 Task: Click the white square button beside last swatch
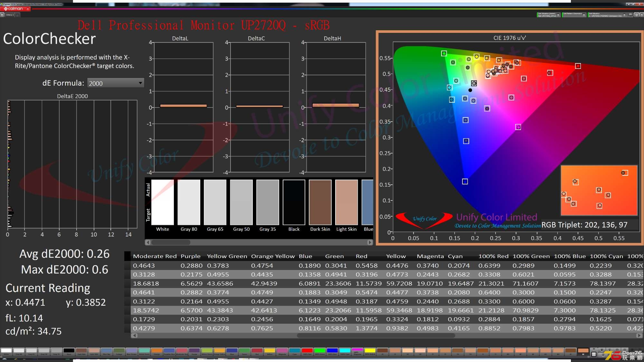point(594,354)
